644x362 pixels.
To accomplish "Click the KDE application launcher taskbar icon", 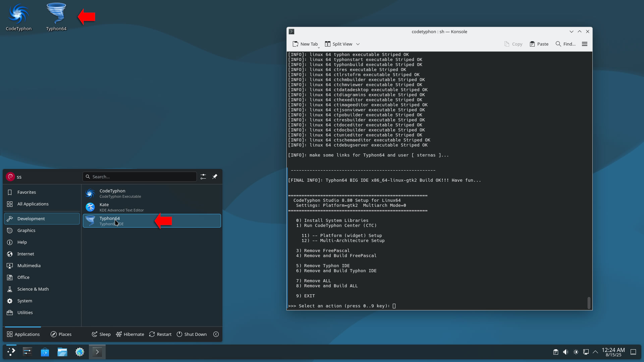I will (11, 352).
